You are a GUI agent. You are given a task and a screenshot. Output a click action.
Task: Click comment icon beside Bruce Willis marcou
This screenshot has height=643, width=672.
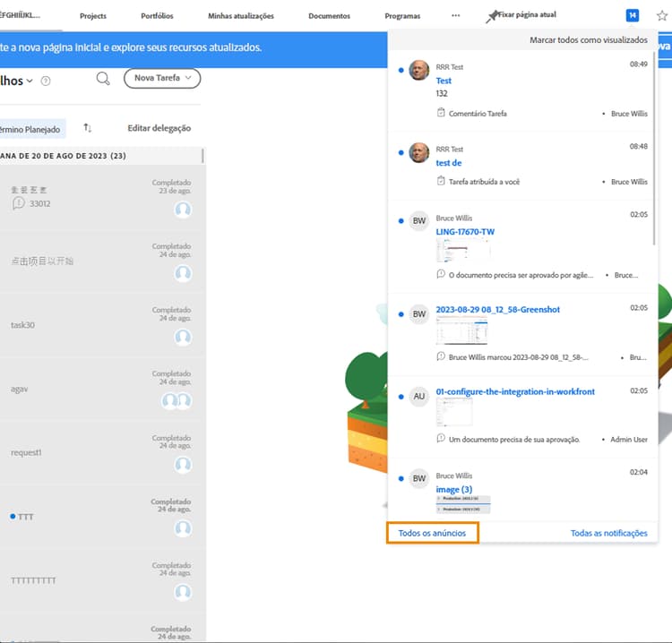441,356
